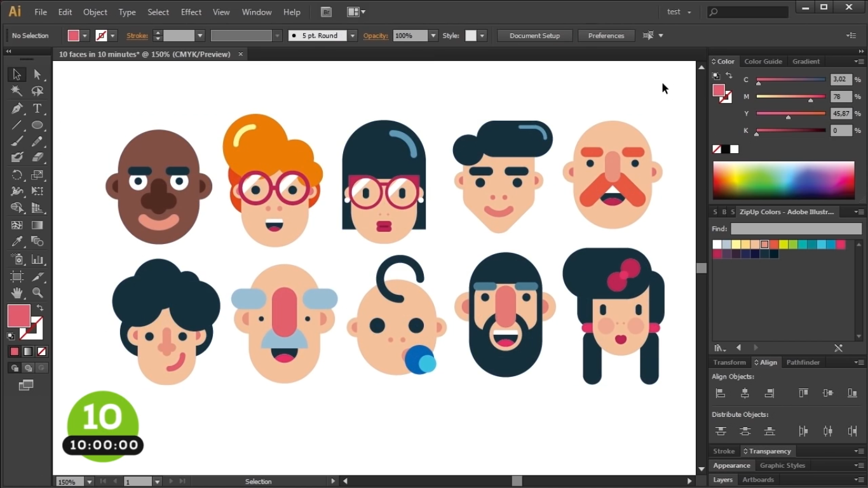The width and height of the screenshot is (868, 488).
Task: Open the Opacity dropdown
Action: [433, 36]
